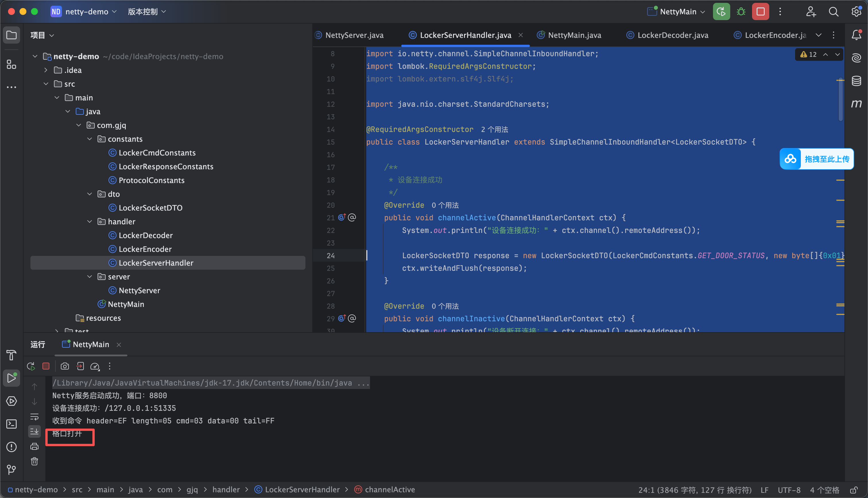Open the Maven tool window
Viewport: 868px width, 498px height.
pyautogui.click(x=856, y=103)
